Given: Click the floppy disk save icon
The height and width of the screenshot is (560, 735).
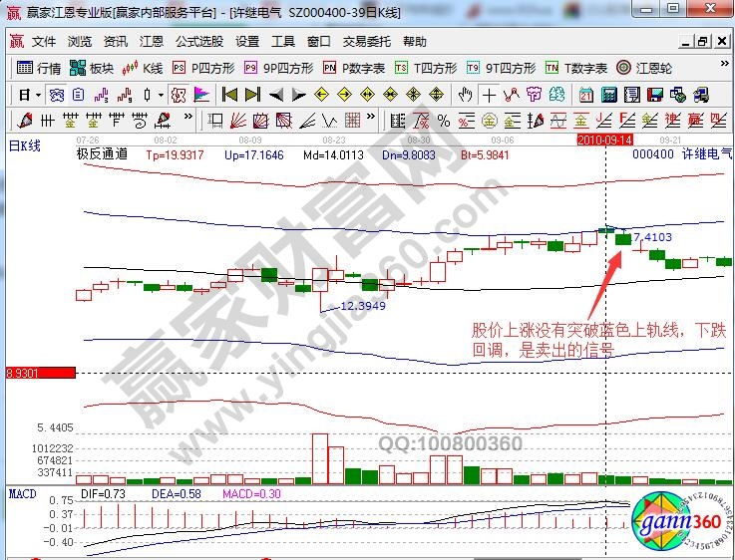Looking at the screenshot, I should (654, 95).
